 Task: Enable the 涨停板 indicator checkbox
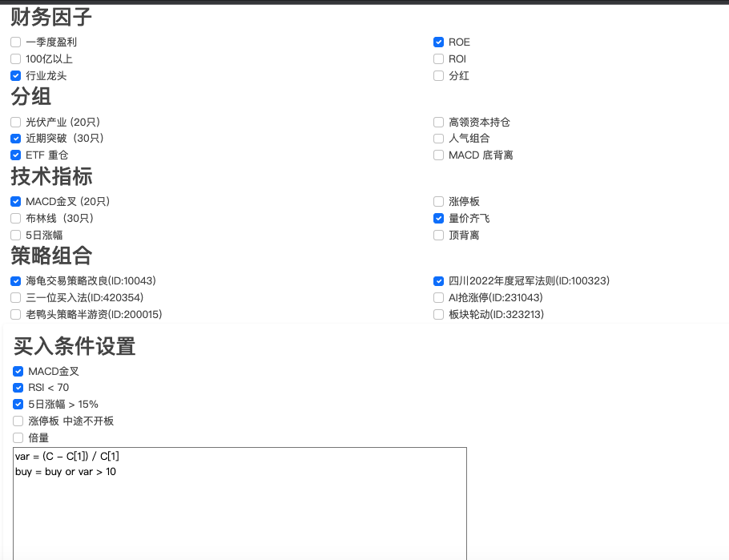pos(438,202)
